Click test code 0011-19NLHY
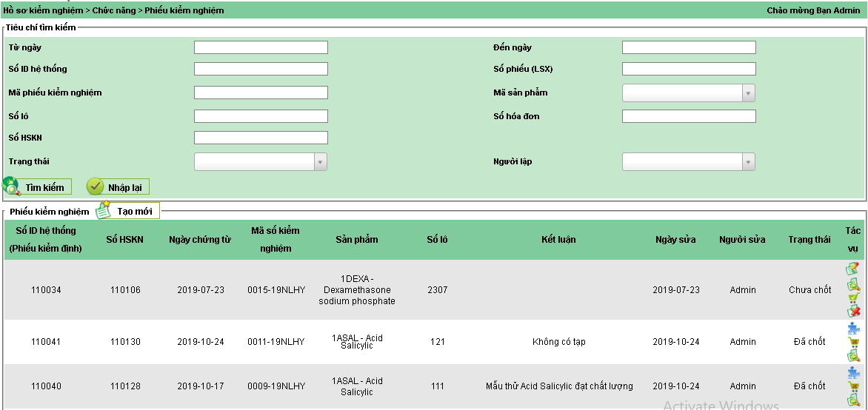Screen dimensions: 868x410 pos(276,342)
